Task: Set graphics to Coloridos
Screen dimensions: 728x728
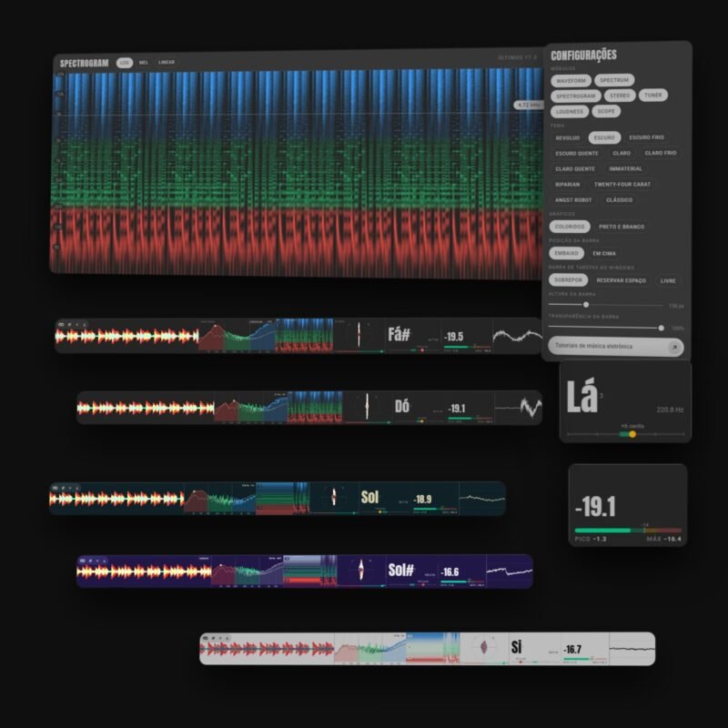Action: tap(570, 227)
